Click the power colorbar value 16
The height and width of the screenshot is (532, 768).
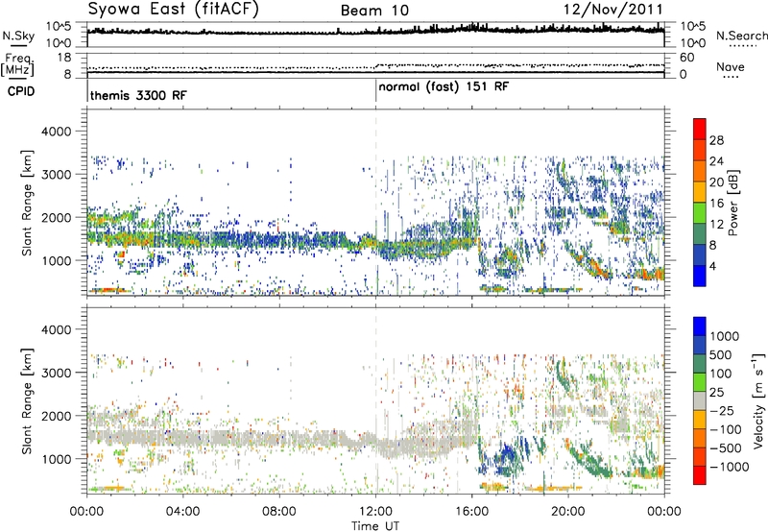pyautogui.click(x=716, y=204)
